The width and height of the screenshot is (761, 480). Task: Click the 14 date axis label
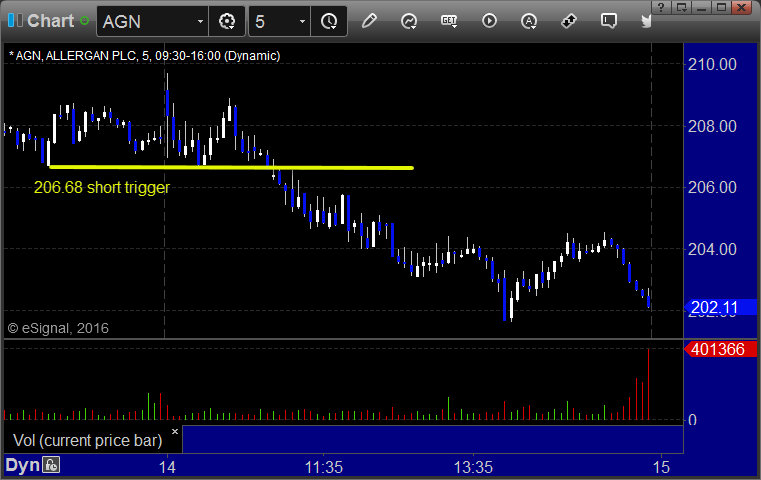pyautogui.click(x=167, y=467)
